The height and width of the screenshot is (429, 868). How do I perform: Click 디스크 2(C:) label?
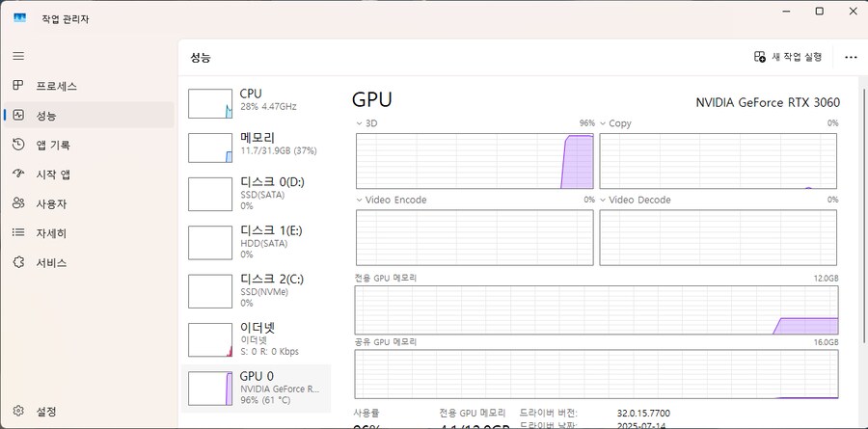[x=272, y=279]
